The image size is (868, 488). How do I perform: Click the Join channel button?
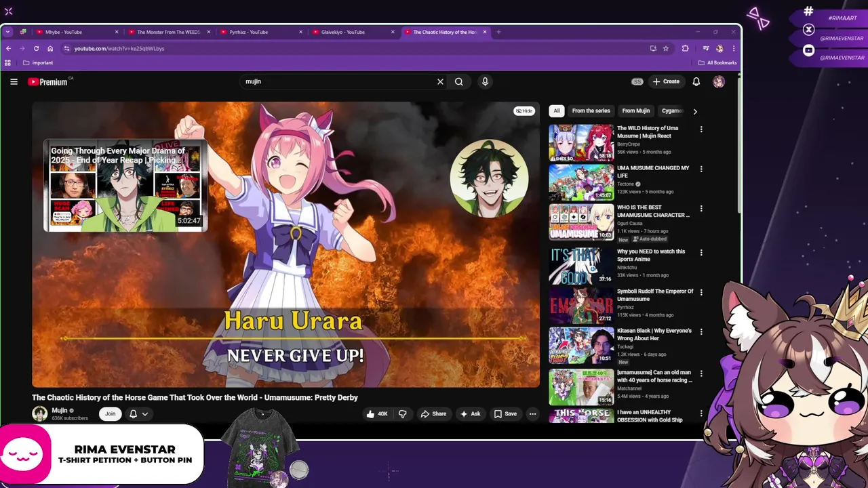(110, 413)
